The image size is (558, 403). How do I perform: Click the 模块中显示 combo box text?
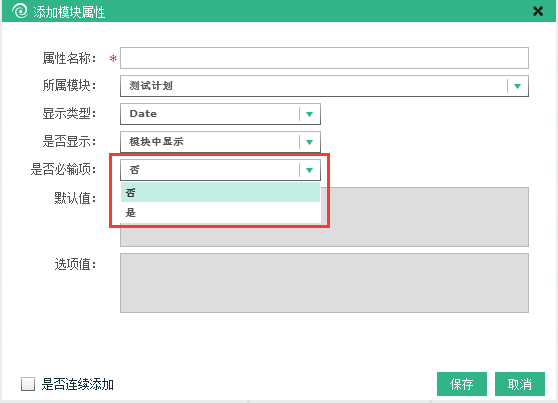pos(156,142)
